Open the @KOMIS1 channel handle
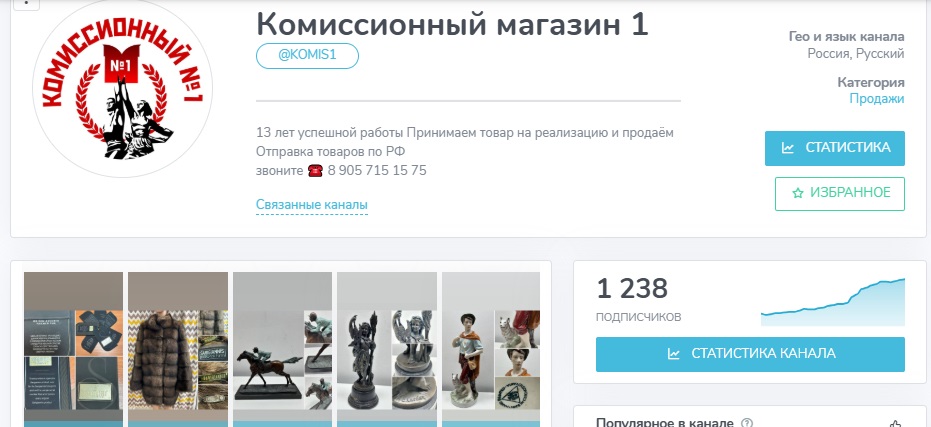The width and height of the screenshot is (931, 427). pyautogui.click(x=308, y=56)
